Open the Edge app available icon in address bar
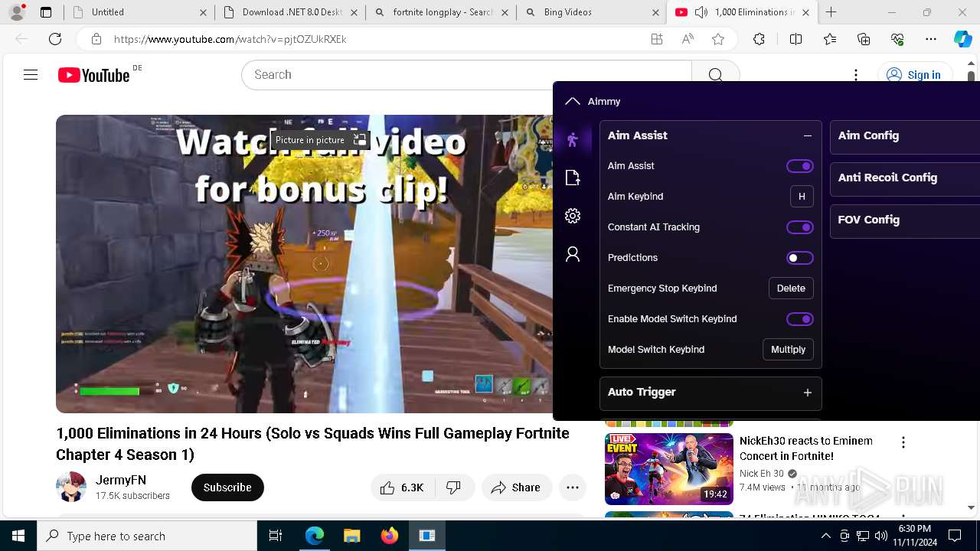 click(x=657, y=39)
